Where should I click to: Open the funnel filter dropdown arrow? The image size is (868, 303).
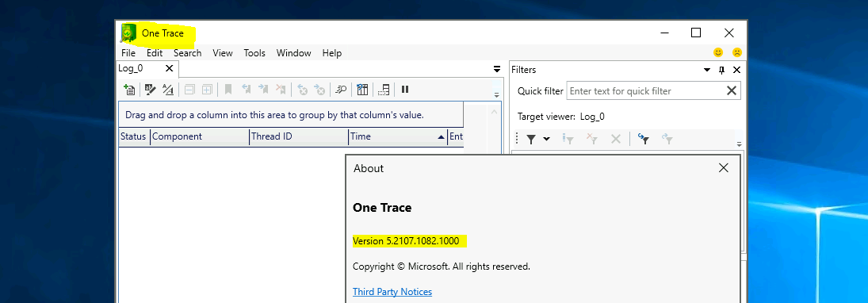point(546,139)
